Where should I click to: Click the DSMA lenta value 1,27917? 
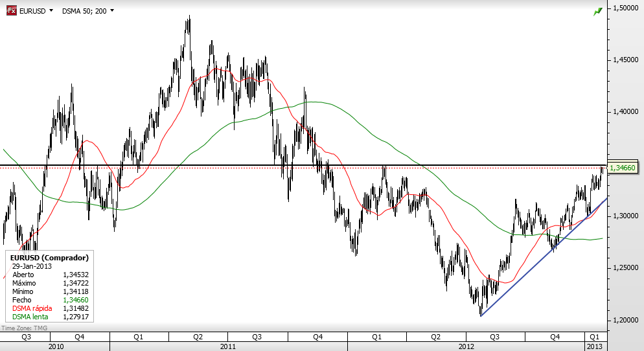click(76, 317)
